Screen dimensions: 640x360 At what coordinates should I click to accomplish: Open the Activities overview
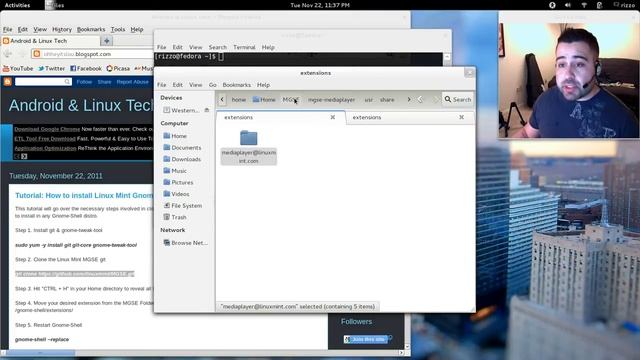pos(17,5)
